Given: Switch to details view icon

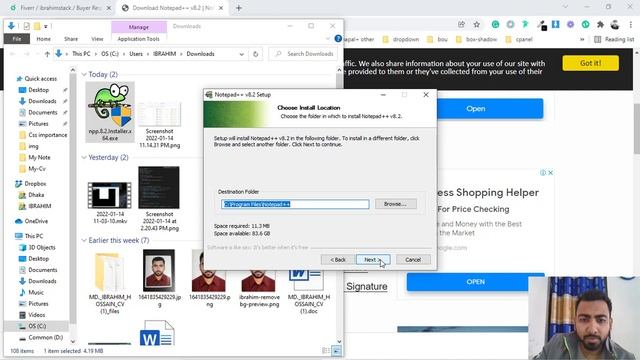Looking at the screenshot, I should [326, 351].
